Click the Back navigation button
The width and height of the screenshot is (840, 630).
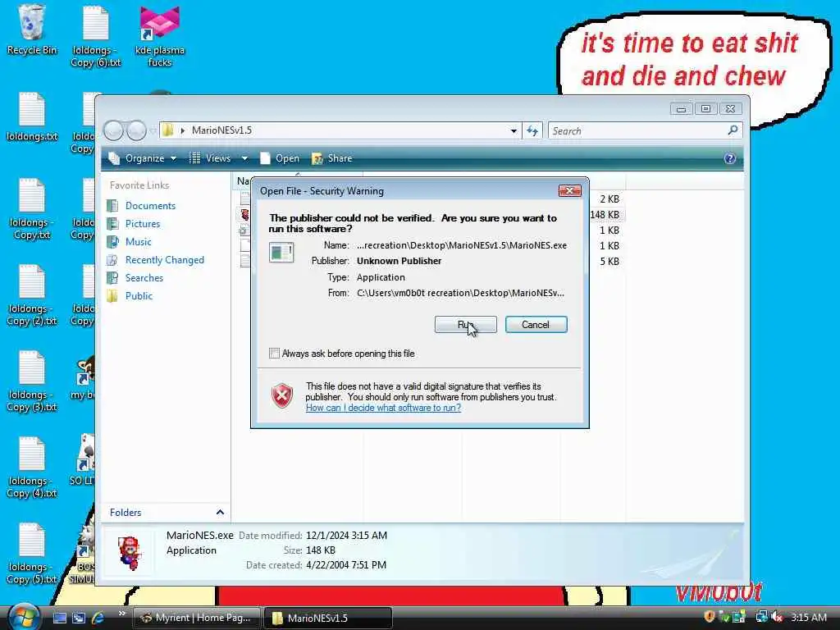point(113,130)
